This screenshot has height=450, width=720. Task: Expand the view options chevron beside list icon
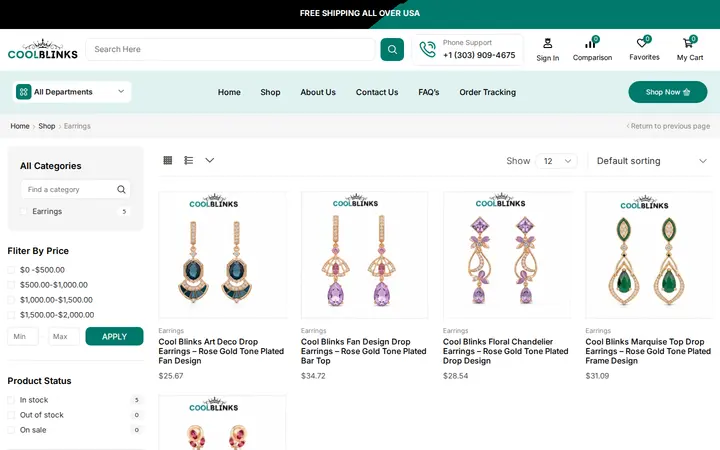209,160
